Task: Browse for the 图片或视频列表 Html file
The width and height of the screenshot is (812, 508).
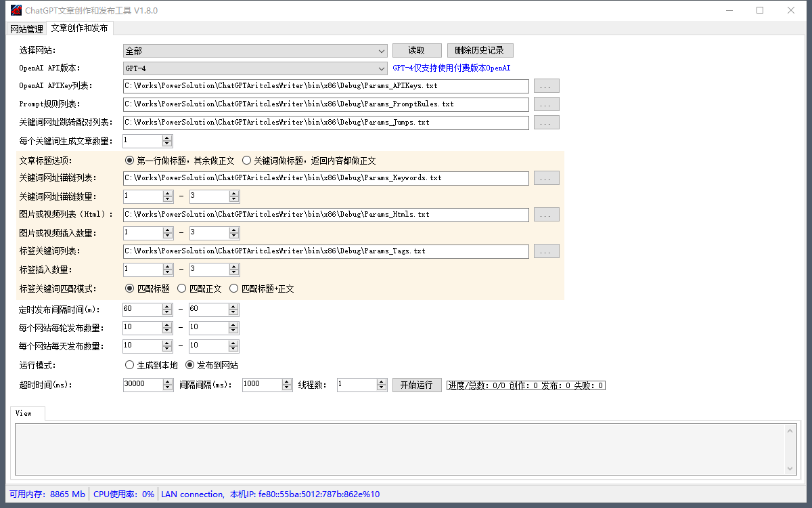Action: coord(547,215)
